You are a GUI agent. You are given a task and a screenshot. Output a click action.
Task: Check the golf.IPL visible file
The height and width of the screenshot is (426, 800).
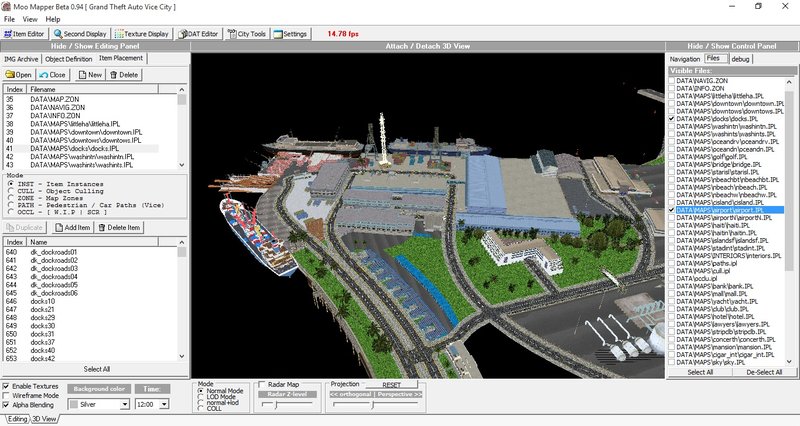pos(672,157)
